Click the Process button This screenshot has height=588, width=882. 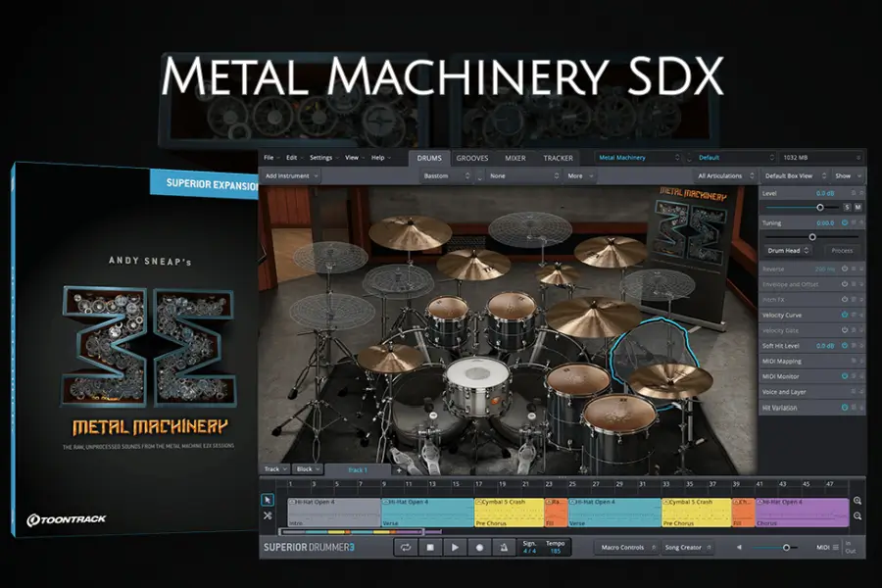click(842, 251)
